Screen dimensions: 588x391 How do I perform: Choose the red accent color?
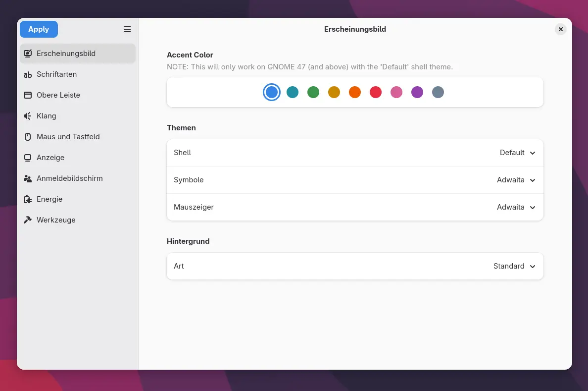click(376, 92)
